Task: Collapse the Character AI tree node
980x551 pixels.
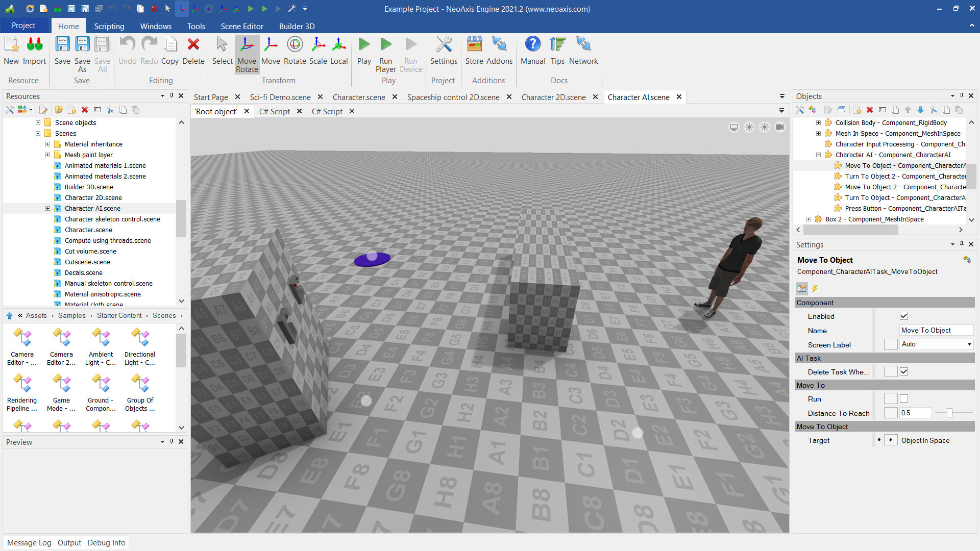Action: coord(818,155)
